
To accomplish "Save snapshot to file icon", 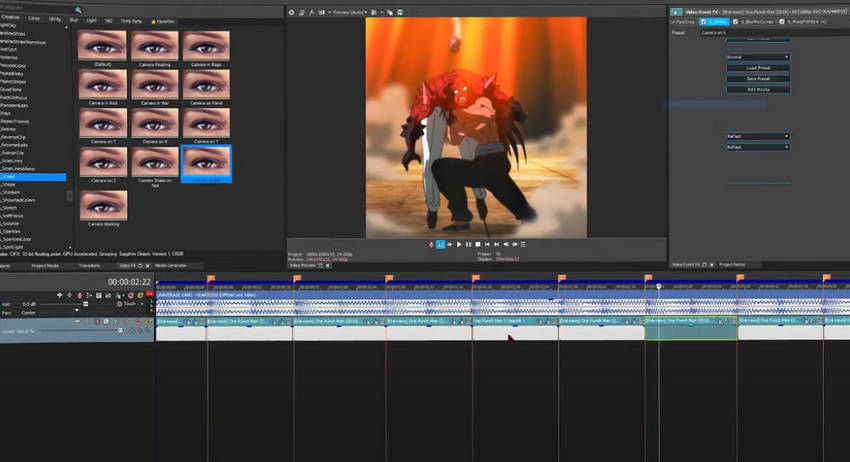I will click(x=400, y=12).
